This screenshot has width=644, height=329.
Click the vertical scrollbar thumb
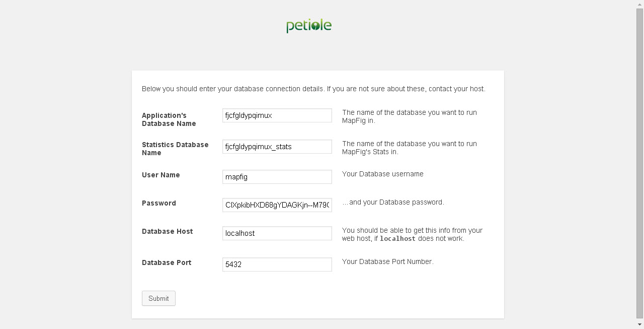tap(640, 161)
